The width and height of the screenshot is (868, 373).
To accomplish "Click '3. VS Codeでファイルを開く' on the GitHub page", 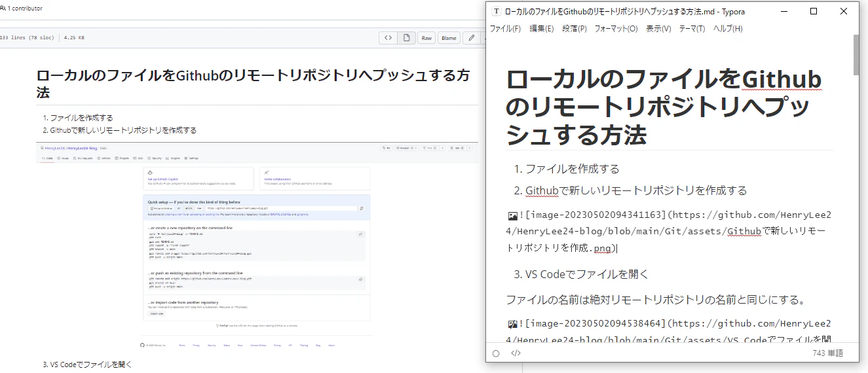I will click(x=87, y=364).
